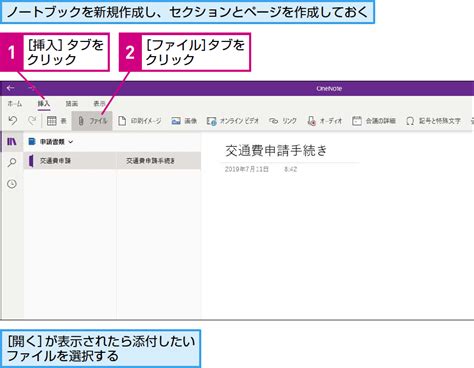Open the 描画 tab
This screenshot has width=474, height=368.
[72, 104]
